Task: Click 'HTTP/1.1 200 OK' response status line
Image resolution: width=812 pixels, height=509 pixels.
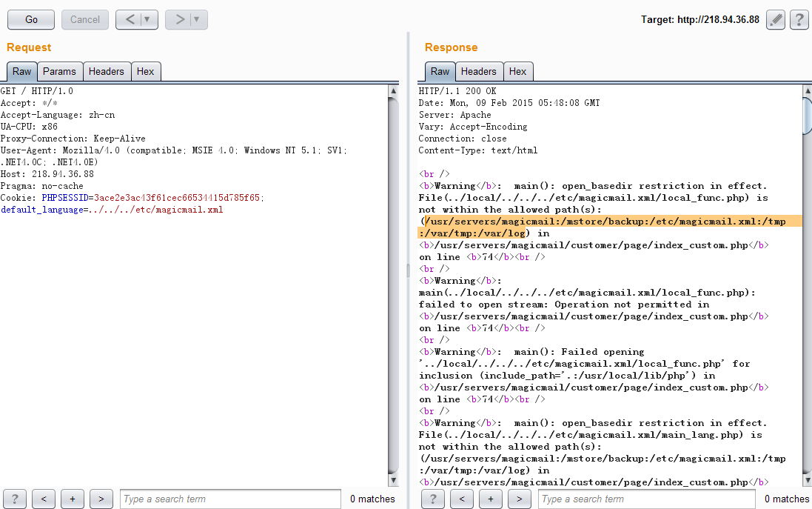Action: click(457, 91)
